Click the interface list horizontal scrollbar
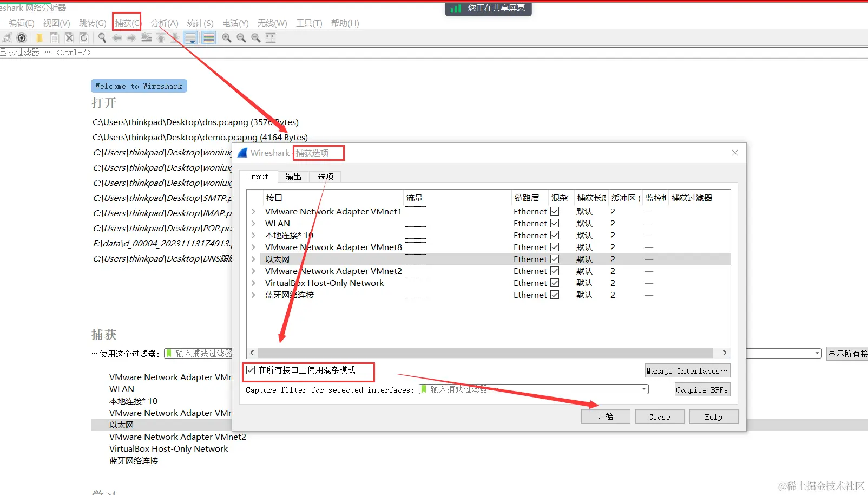Screen dimensions: 868x495 click(x=485, y=353)
